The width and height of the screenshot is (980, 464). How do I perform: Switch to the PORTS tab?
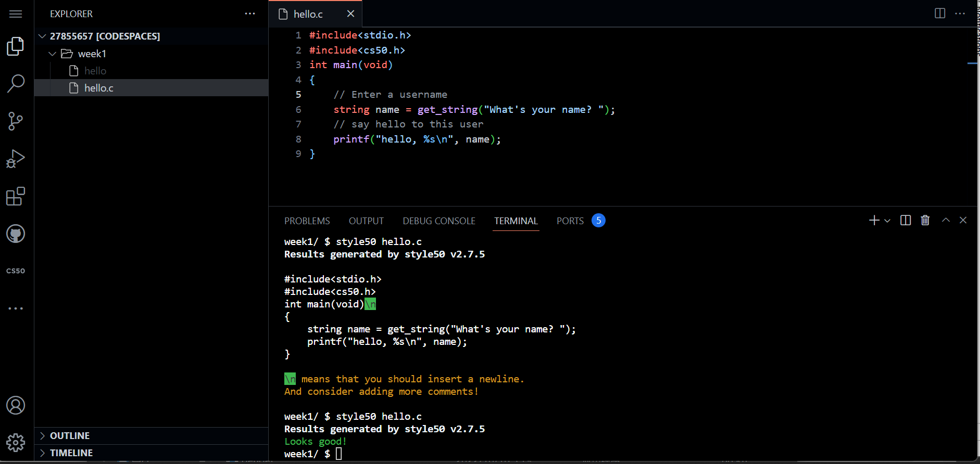(570, 221)
